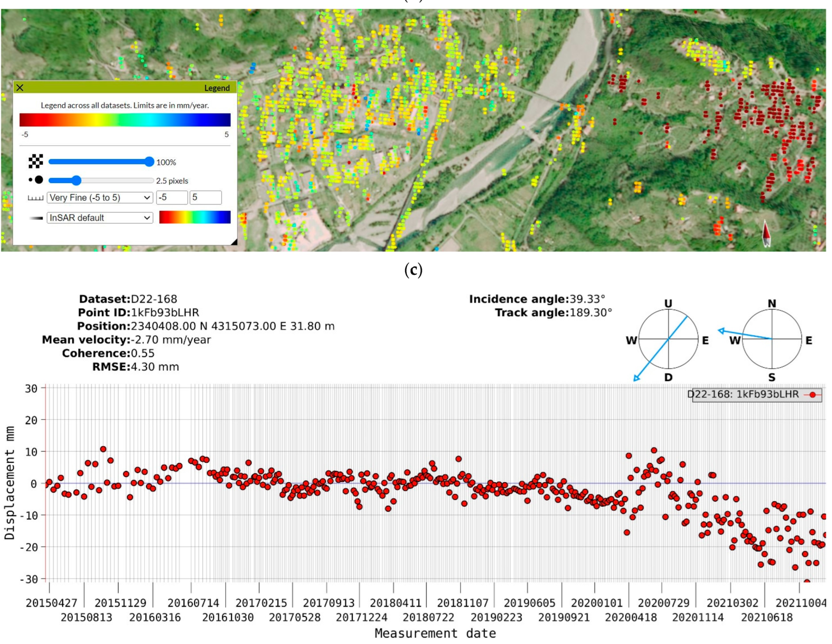Click the maximum limit field showing 5
Image resolution: width=832 pixels, height=644 pixels.
coord(206,198)
